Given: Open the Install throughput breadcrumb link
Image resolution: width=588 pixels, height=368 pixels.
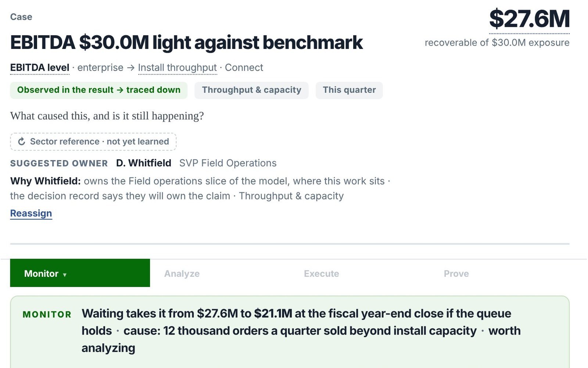Looking at the screenshot, I should coord(178,68).
